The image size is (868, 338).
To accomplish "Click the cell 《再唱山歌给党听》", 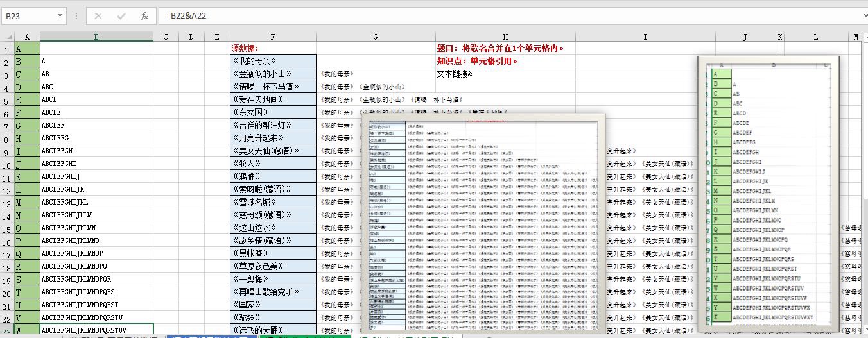I will pos(273,292).
